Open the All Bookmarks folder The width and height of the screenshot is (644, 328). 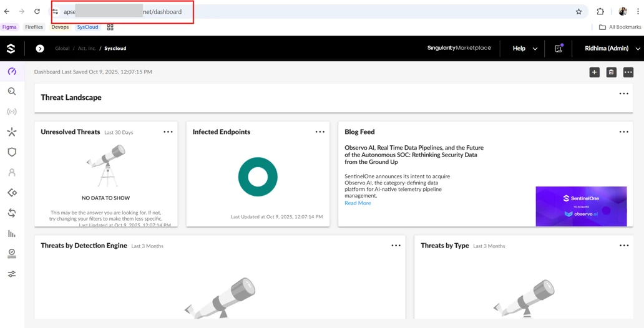click(620, 27)
